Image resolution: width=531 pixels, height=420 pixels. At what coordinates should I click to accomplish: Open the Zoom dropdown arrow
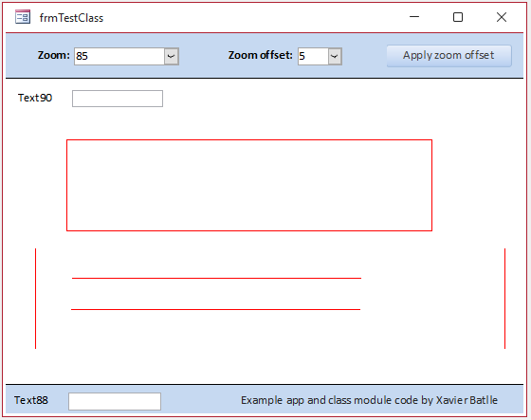point(172,56)
